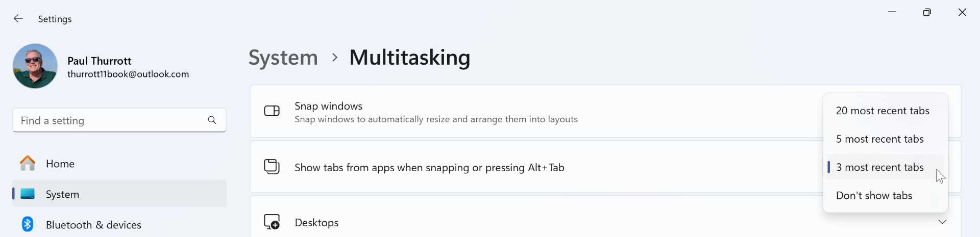Click the Desktops icon
The width and height of the screenshot is (980, 237).
[272, 222]
